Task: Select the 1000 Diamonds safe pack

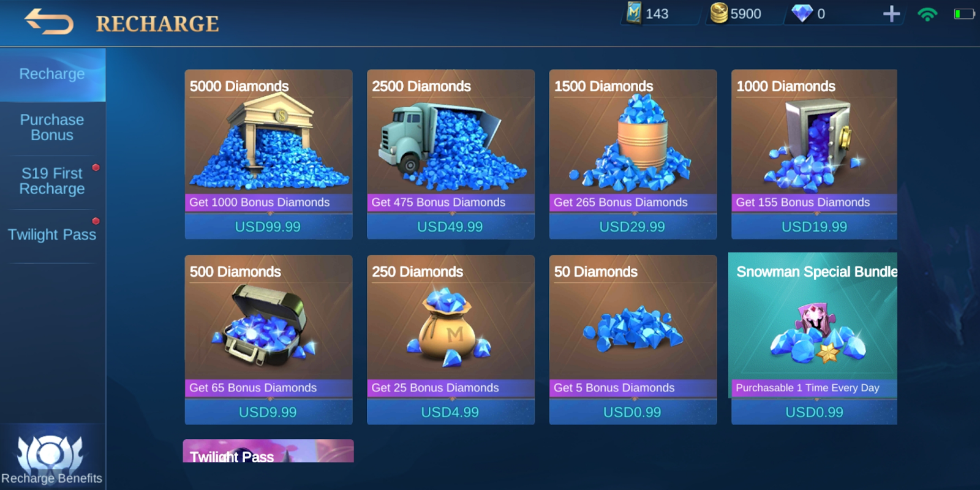Action: click(x=814, y=154)
